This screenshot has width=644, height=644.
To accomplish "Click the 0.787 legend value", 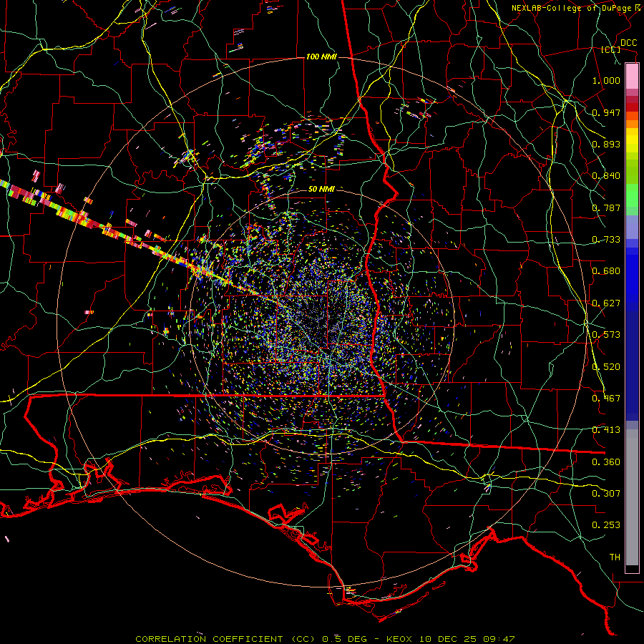I will point(606,208).
